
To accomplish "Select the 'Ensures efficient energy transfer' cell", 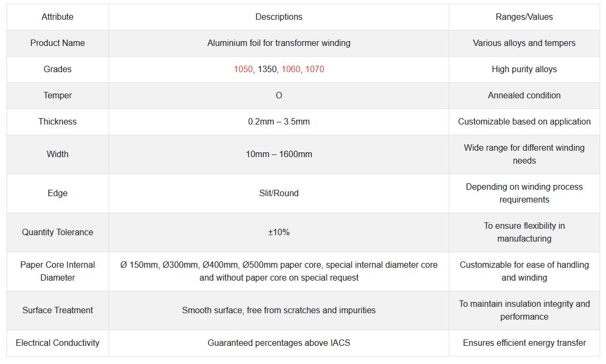I will tap(524, 343).
